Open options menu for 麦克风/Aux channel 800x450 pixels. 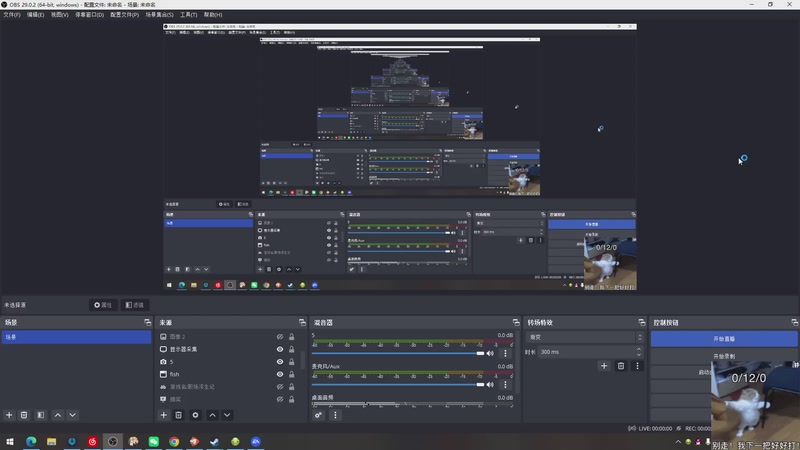click(506, 384)
